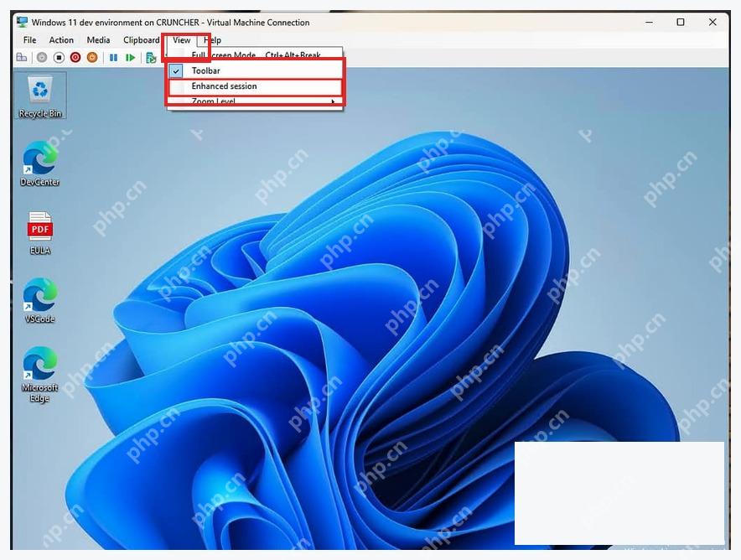Image resolution: width=741 pixels, height=560 pixels.
Task: Click the Ctrl+Alt+Delete toolbar icon
Action: (x=22, y=57)
